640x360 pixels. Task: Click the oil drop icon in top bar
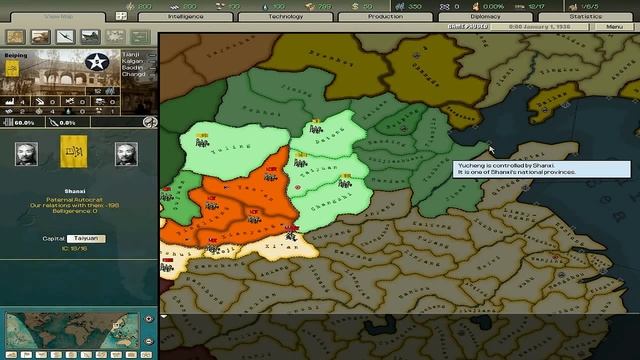pyautogui.click(x=266, y=7)
